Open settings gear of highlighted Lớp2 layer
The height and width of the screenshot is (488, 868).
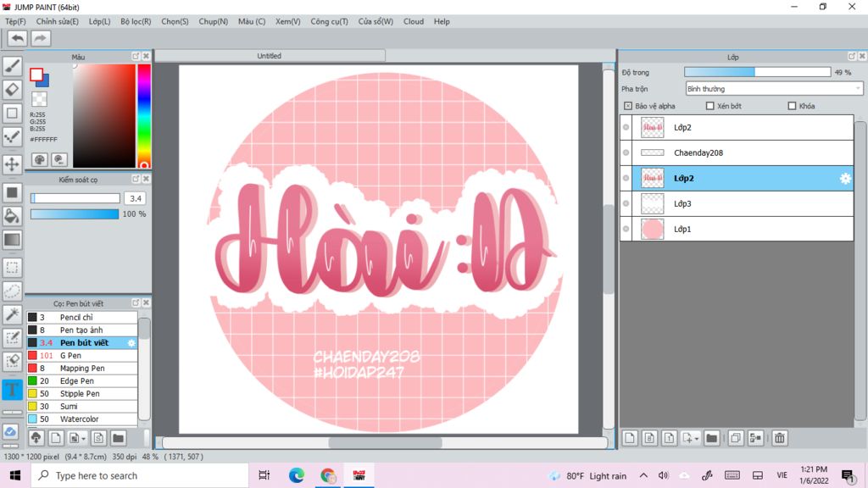845,178
